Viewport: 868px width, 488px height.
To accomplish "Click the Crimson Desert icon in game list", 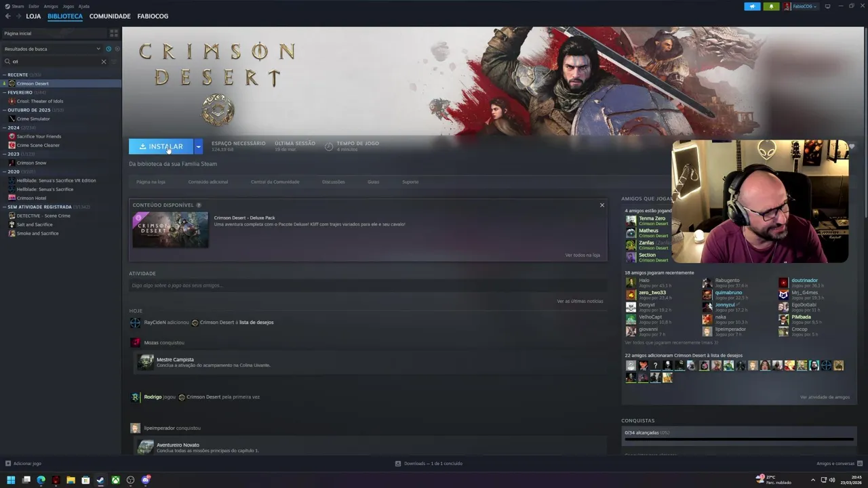I will (12, 83).
